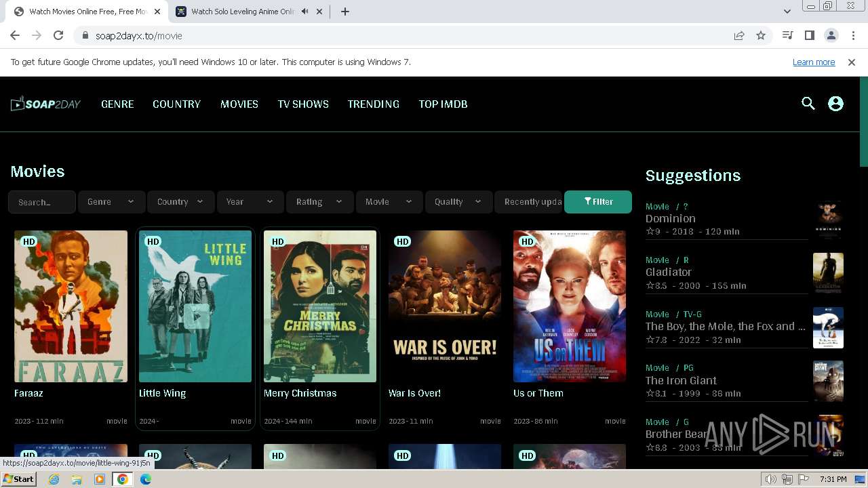This screenshot has height=488, width=868.
Task: Switch to the Watch Movies Online tab
Action: click(87, 12)
